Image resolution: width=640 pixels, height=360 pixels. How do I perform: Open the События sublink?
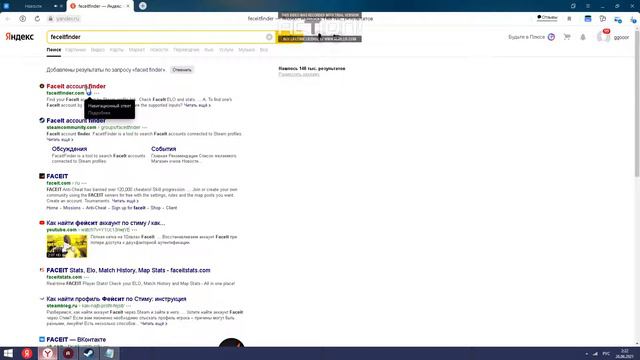pos(164,149)
